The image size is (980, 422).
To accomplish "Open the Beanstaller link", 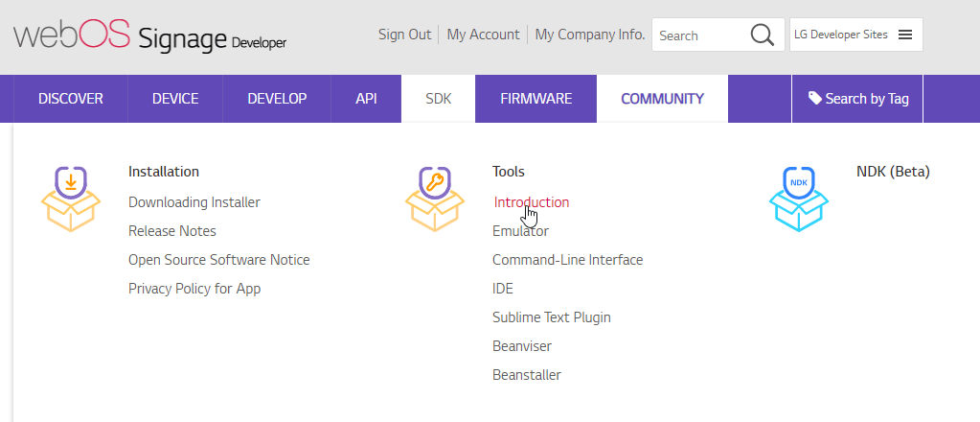I will pos(527,374).
